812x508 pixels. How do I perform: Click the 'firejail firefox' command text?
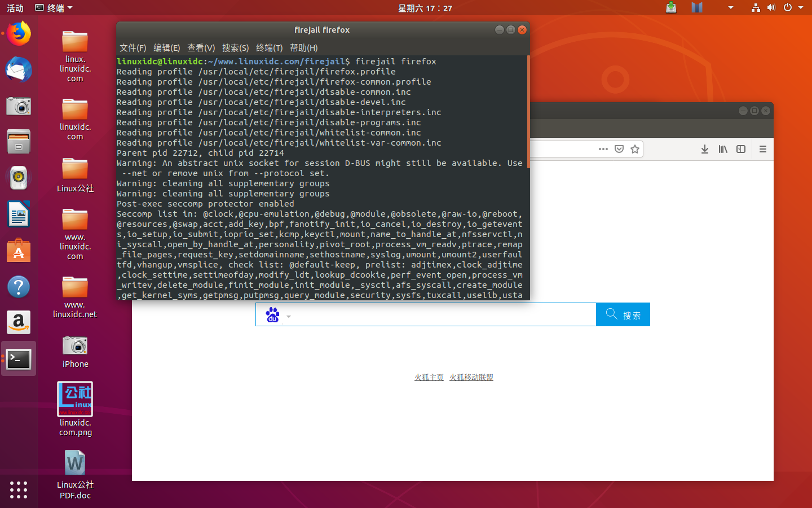point(396,62)
